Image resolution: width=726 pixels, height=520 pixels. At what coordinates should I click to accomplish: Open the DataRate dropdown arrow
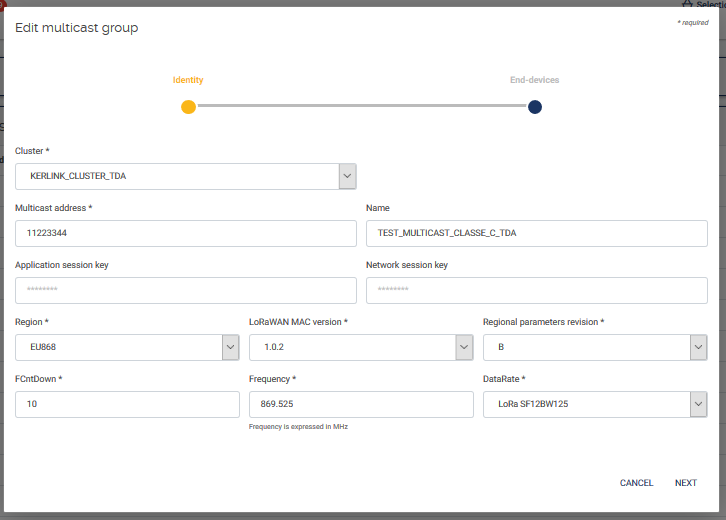click(698, 404)
